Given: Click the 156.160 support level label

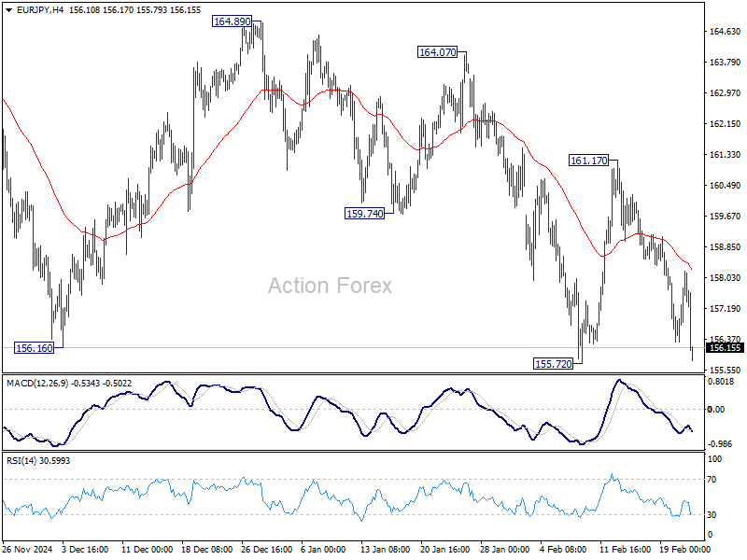Looking at the screenshot, I should [x=35, y=346].
